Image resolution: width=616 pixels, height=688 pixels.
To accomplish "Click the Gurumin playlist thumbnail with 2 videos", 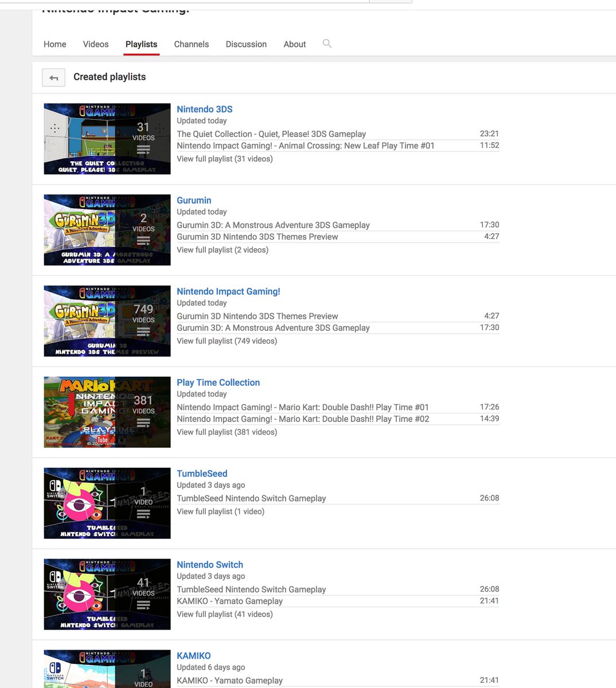I will [x=107, y=230].
